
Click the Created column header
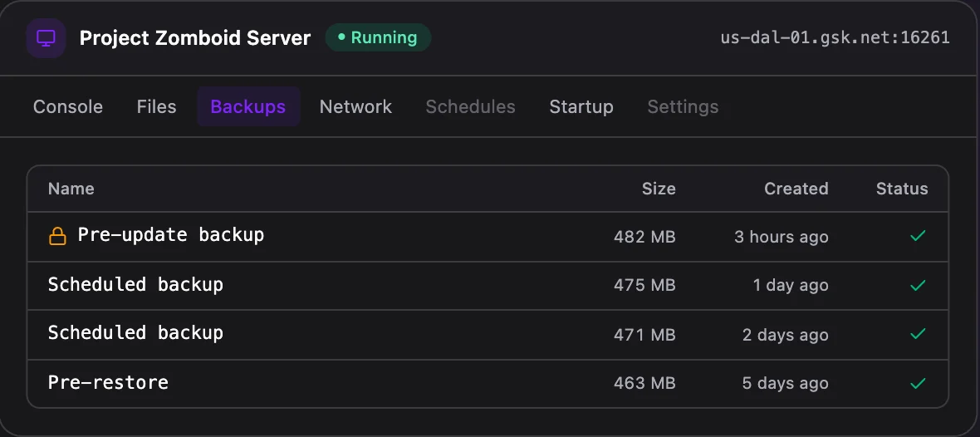[x=796, y=189]
